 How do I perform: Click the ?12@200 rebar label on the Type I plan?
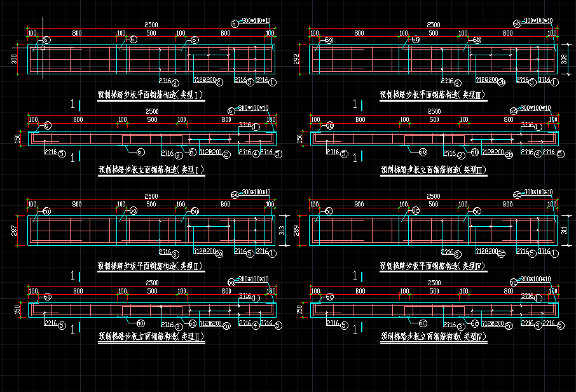[x=205, y=79]
